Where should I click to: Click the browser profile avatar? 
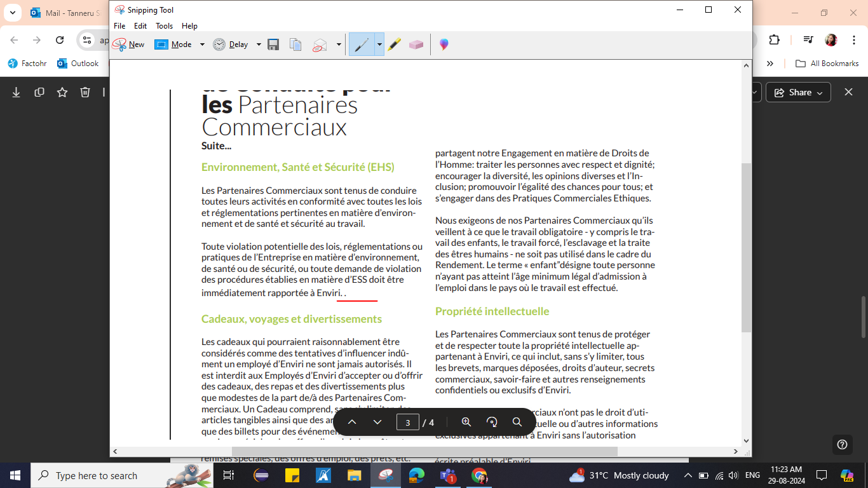pyautogui.click(x=831, y=40)
